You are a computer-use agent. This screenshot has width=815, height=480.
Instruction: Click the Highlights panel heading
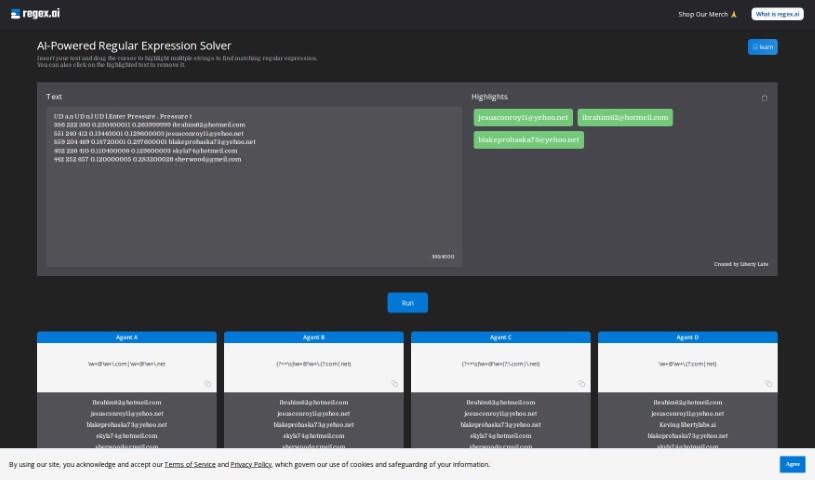click(x=489, y=97)
